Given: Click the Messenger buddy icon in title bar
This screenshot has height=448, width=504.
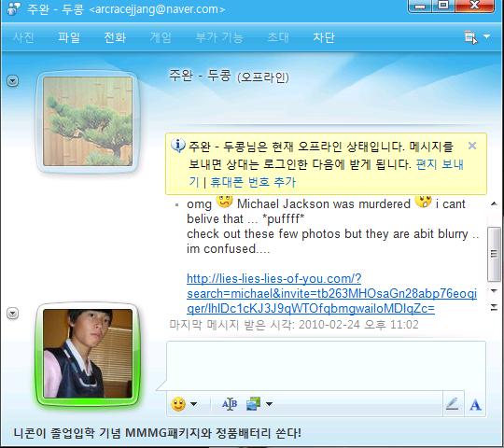Looking at the screenshot, I should 13,8.
